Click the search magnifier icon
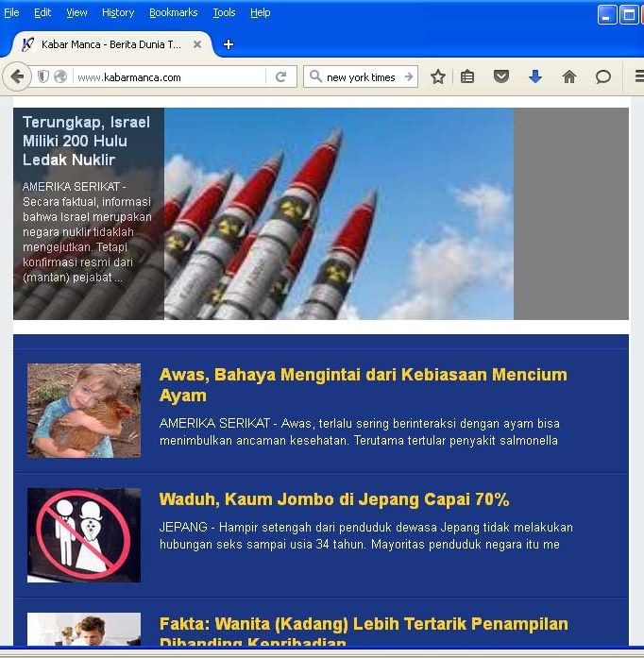This screenshot has width=644, height=658. (x=314, y=76)
